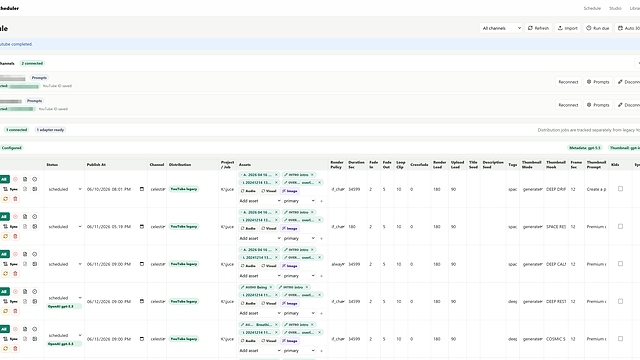The width and height of the screenshot is (640, 360).
Task: Open calendar picker for 06/13/2026 09:00 PM
Action: (142, 339)
